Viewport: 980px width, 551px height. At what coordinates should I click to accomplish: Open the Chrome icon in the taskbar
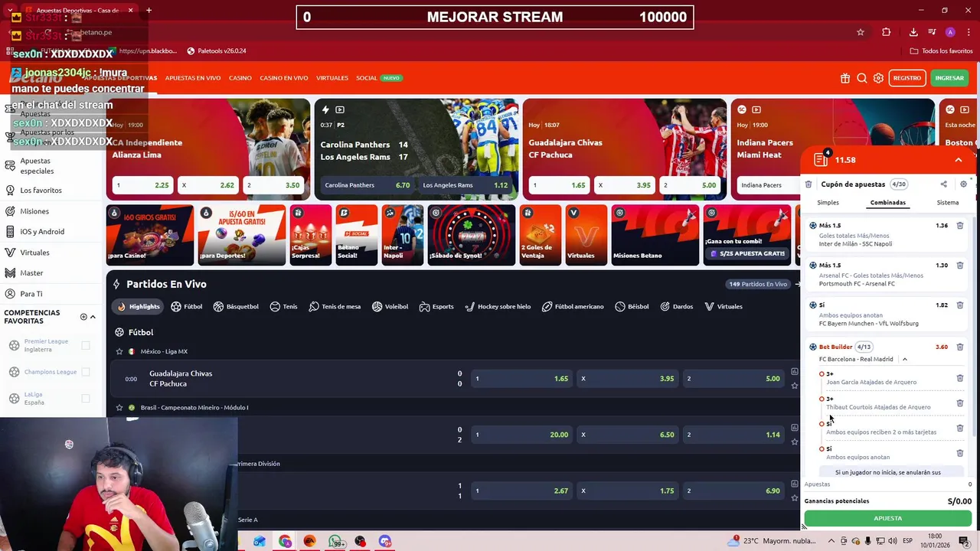pyautogui.click(x=285, y=542)
